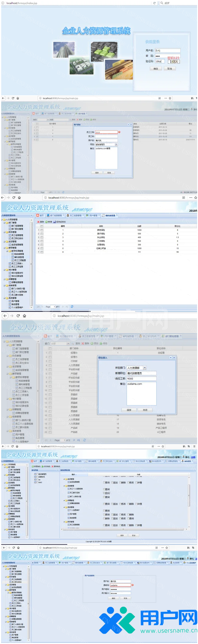Enable the 查询 permission for 奖惩信息管理
198x644 pixels.
tap(104, 483)
